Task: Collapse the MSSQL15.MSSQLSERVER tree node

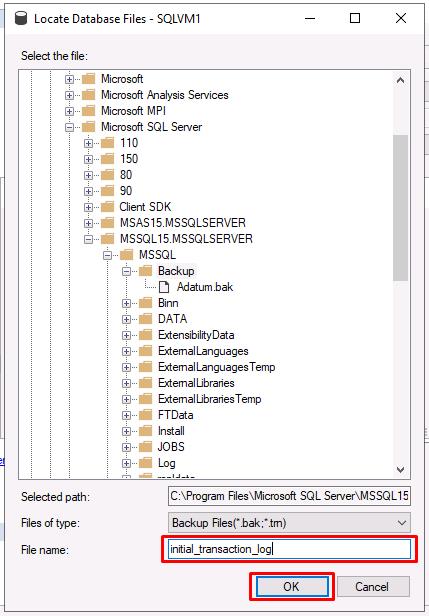Action: coord(88,239)
